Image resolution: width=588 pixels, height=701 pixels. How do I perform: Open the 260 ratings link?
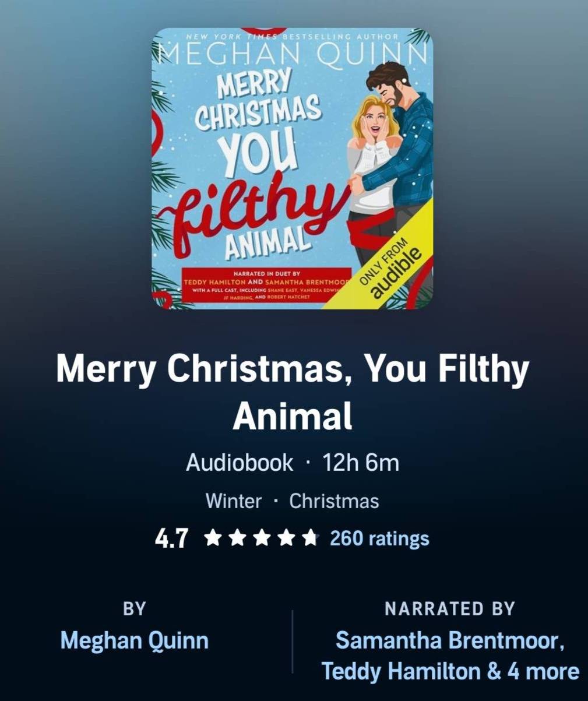tap(379, 538)
